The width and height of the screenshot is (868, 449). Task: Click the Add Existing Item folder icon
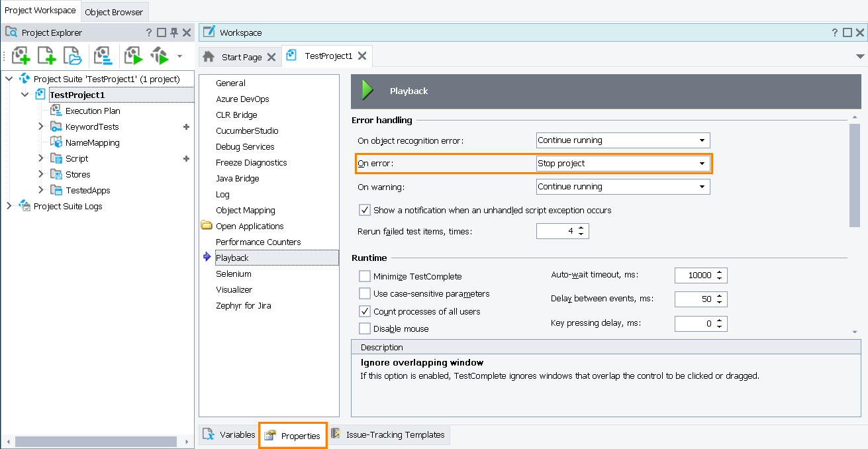(x=72, y=56)
